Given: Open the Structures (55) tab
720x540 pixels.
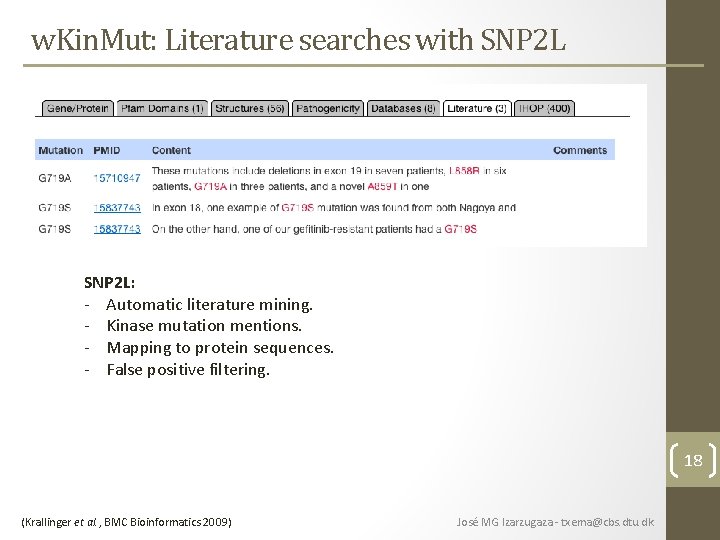Looking at the screenshot, I should pyautogui.click(x=250, y=108).
